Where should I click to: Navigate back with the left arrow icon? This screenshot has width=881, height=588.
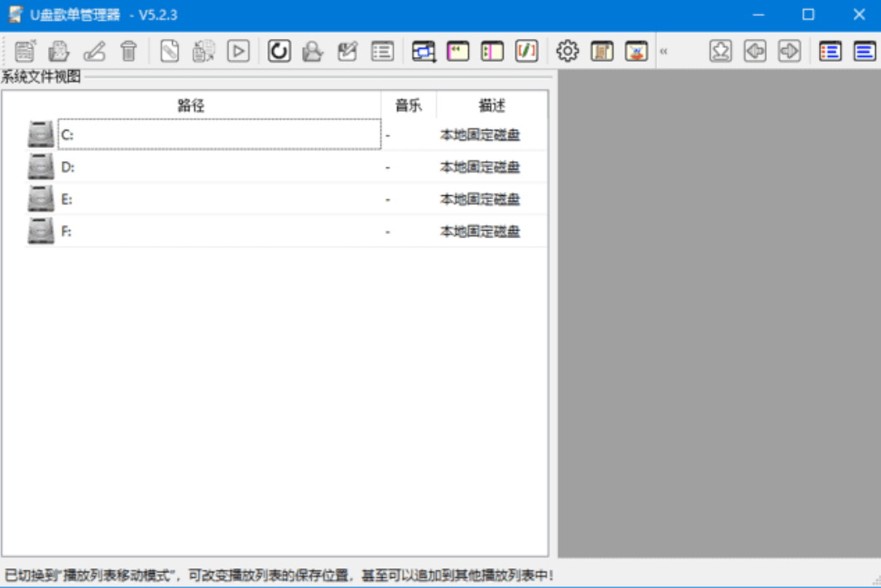[754, 50]
